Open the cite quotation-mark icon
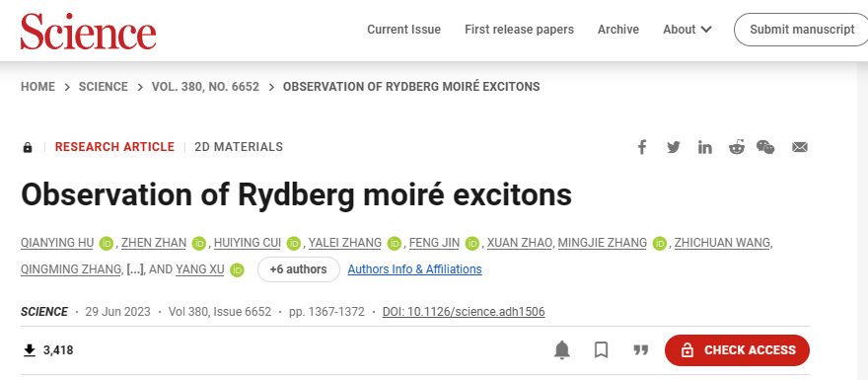Screen dimensions: 868x380 (x=640, y=350)
